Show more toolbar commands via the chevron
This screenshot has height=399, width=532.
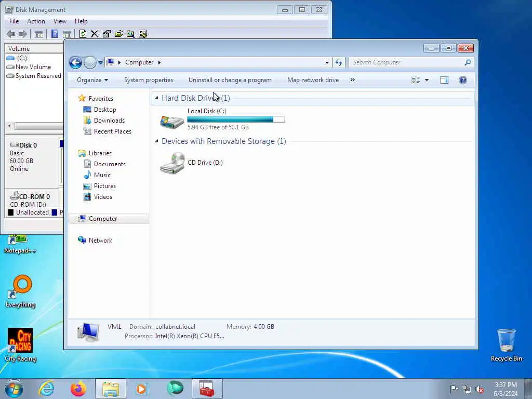point(353,80)
